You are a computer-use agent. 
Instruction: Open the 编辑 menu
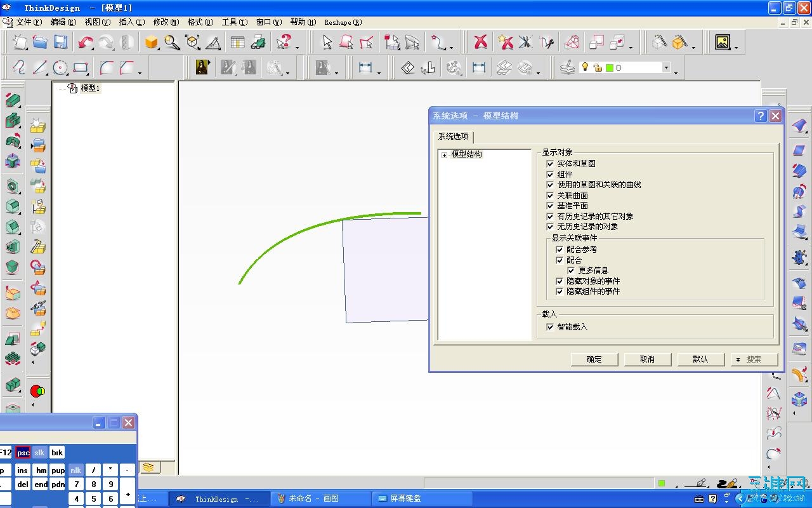point(63,22)
